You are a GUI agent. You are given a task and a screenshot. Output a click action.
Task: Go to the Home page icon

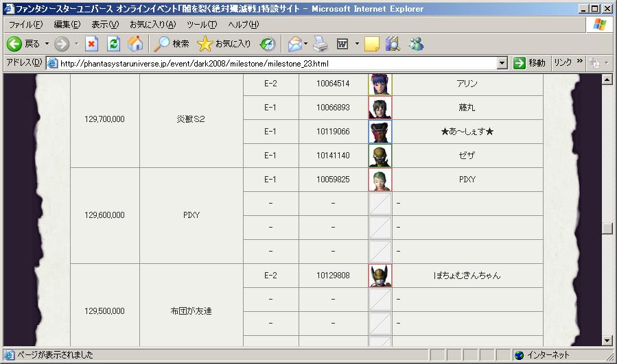click(x=135, y=44)
